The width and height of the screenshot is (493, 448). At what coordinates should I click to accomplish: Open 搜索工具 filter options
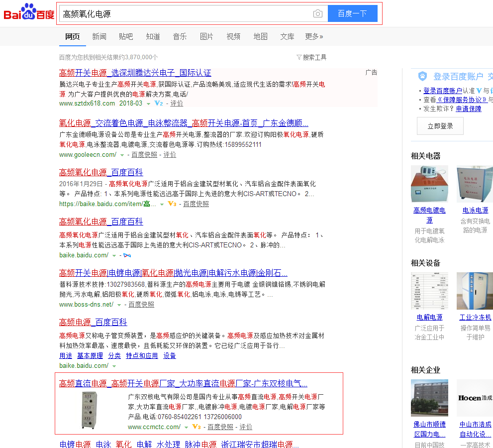click(x=311, y=57)
